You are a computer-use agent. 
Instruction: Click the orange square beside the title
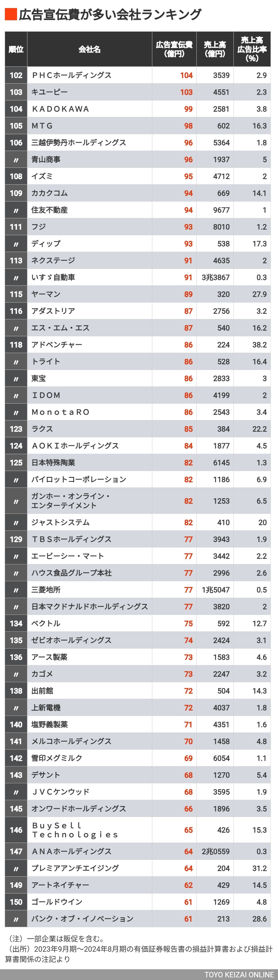(x=11, y=14)
